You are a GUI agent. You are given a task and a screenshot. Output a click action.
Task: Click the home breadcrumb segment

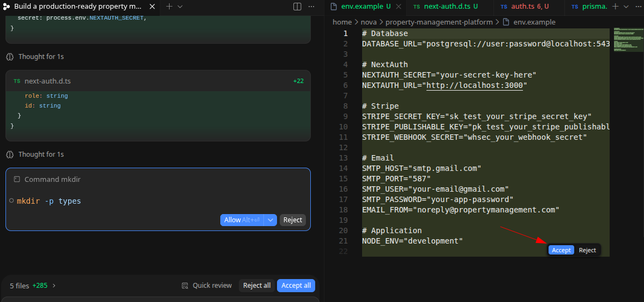click(x=342, y=22)
